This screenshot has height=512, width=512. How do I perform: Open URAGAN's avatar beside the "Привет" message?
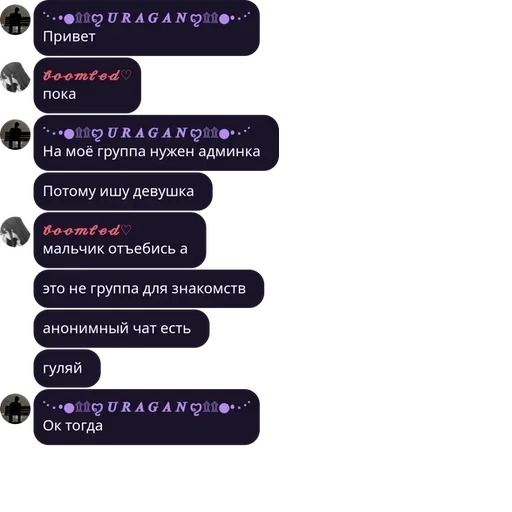click(15, 20)
